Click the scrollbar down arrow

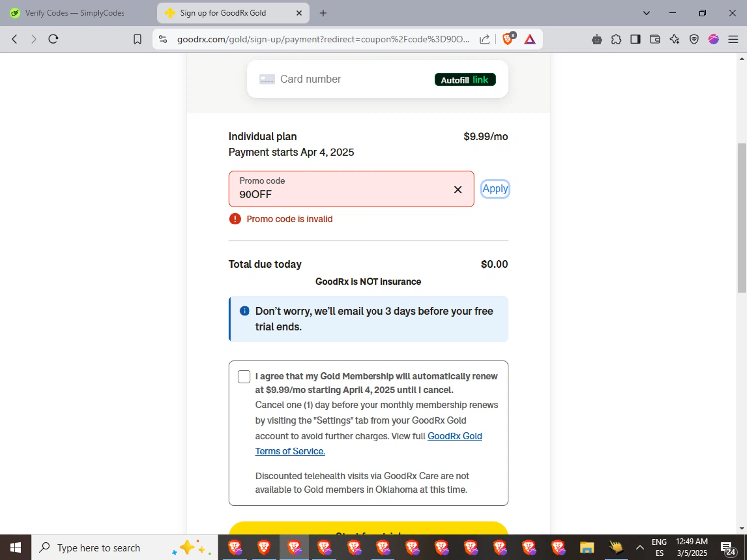pos(742,529)
